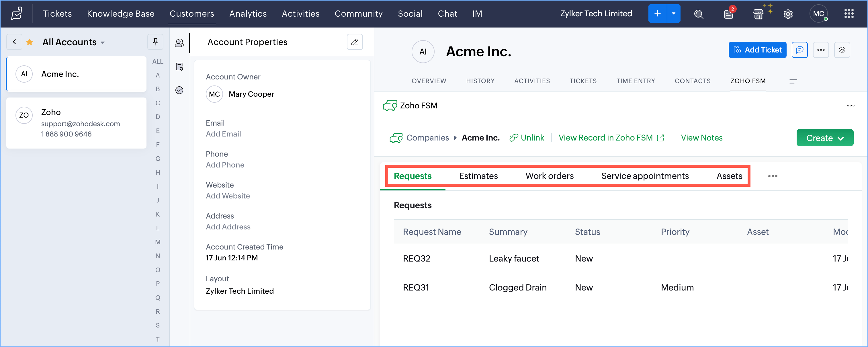Open the settings gear icon

(x=788, y=14)
